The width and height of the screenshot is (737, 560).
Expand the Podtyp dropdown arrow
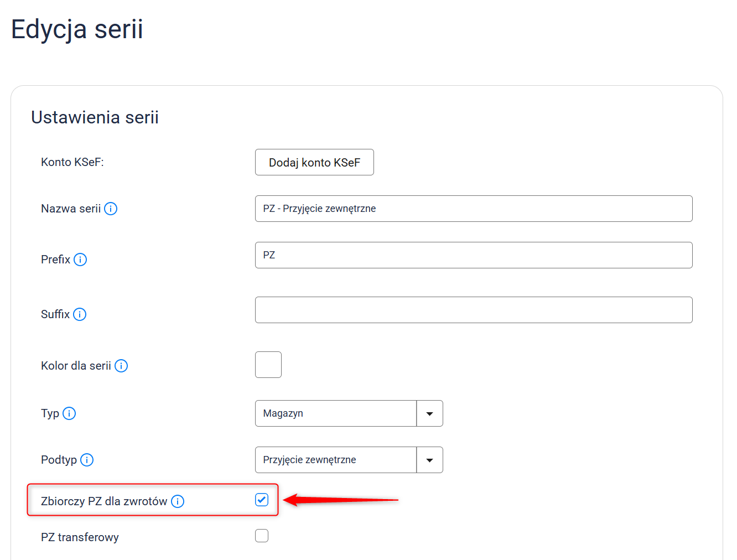coord(429,460)
